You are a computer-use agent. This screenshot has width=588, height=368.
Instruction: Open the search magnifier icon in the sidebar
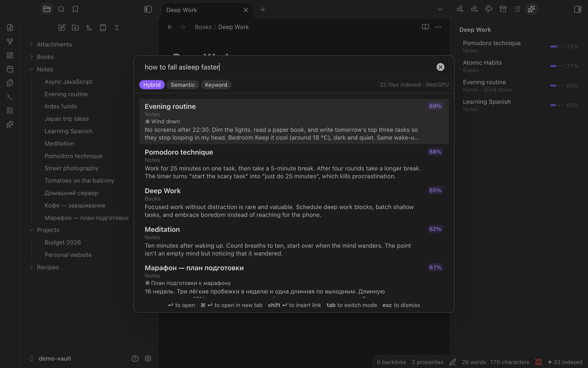pos(61,9)
